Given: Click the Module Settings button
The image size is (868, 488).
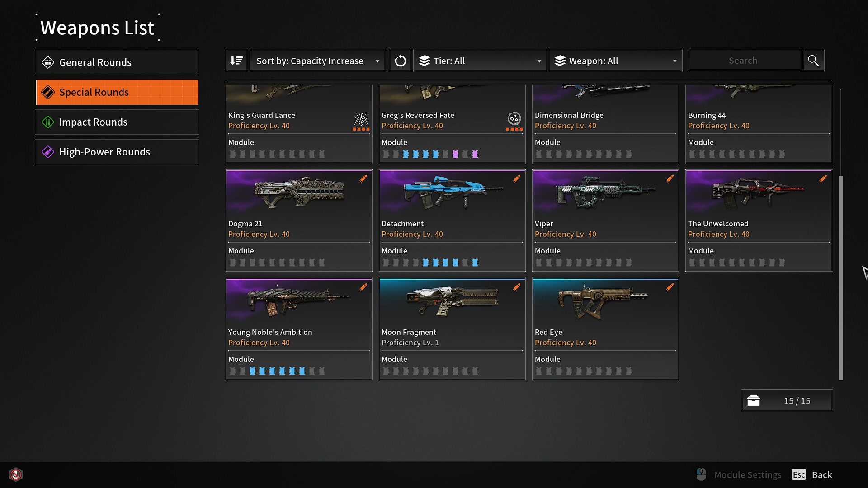Looking at the screenshot, I should (739, 474).
